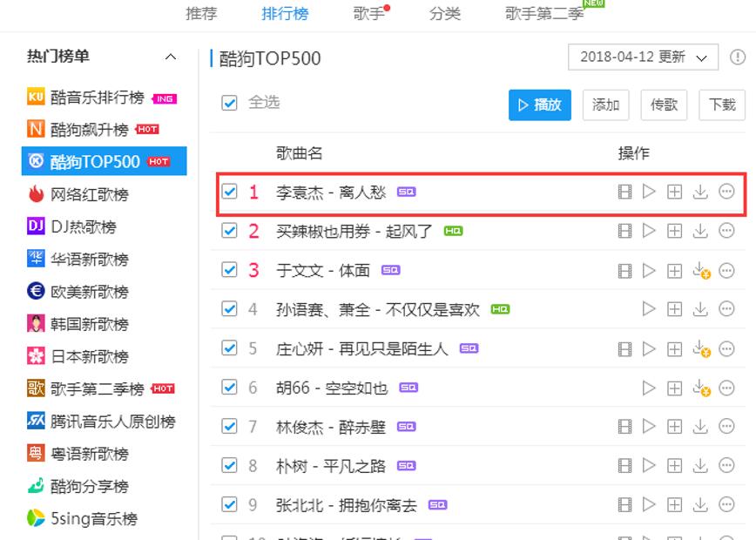This screenshot has height=540, width=756.
Task: Add 庄心妍 - 再见只是陌生人 to playlist
Action: click(674, 348)
